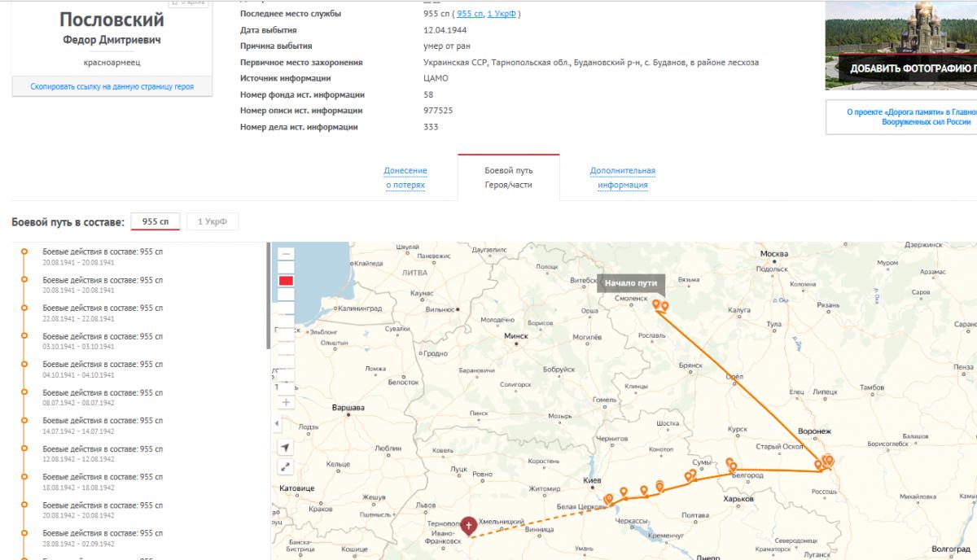Click the route marker above Белгород
The height and width of the screenshot is (560, 977).
pos(730,462)
